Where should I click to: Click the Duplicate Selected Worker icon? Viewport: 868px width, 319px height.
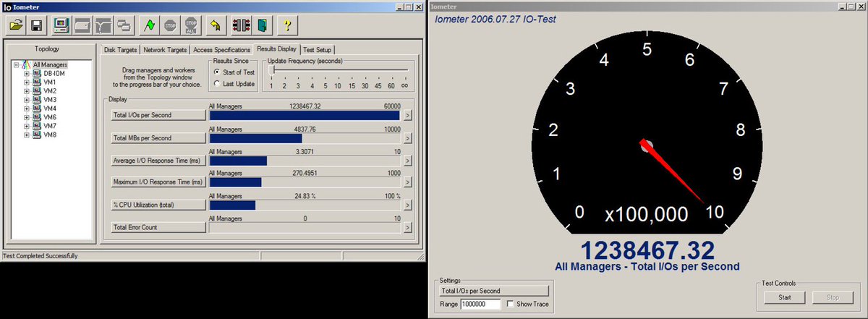(124, 26)
